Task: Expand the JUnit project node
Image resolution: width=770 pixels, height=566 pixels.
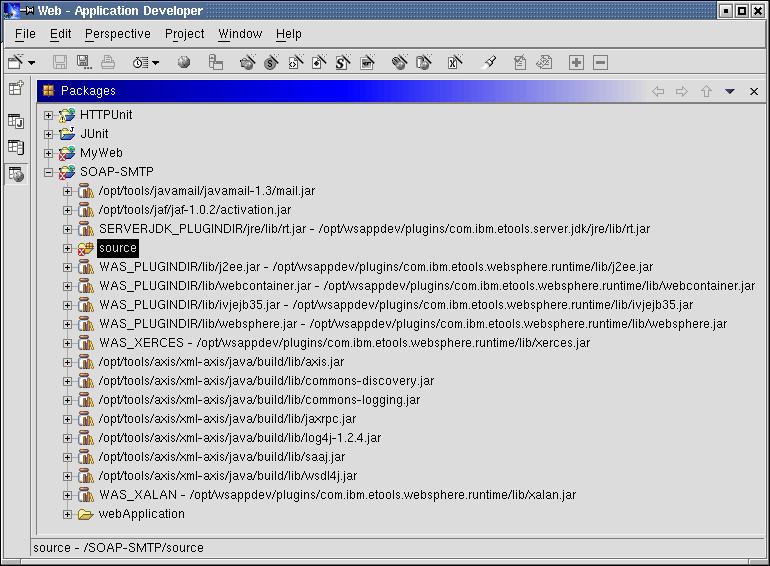Action: 48,134
